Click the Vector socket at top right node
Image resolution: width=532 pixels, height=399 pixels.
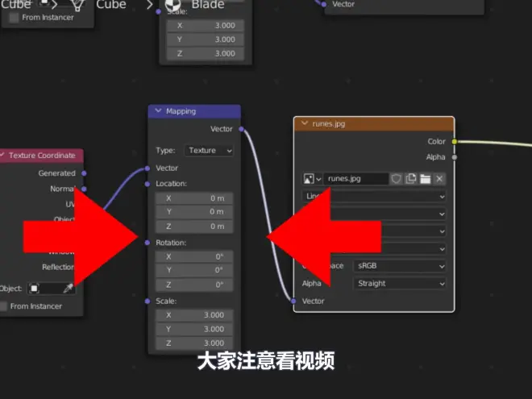click(x=324, y=4)
